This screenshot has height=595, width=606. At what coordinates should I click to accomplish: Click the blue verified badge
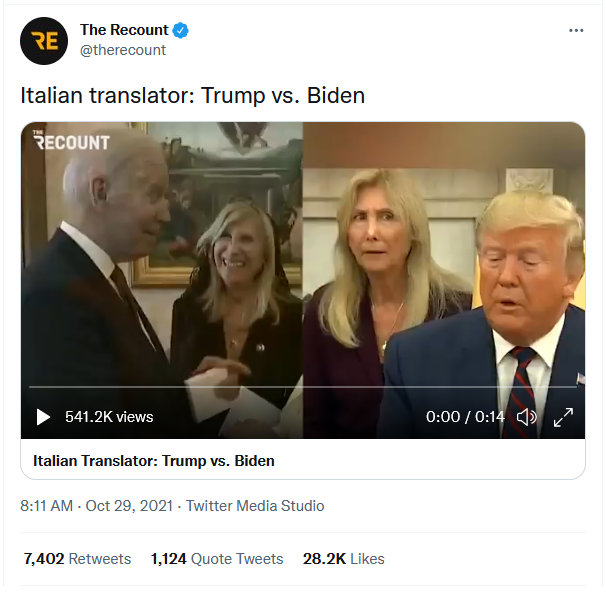tap(180, 30)
